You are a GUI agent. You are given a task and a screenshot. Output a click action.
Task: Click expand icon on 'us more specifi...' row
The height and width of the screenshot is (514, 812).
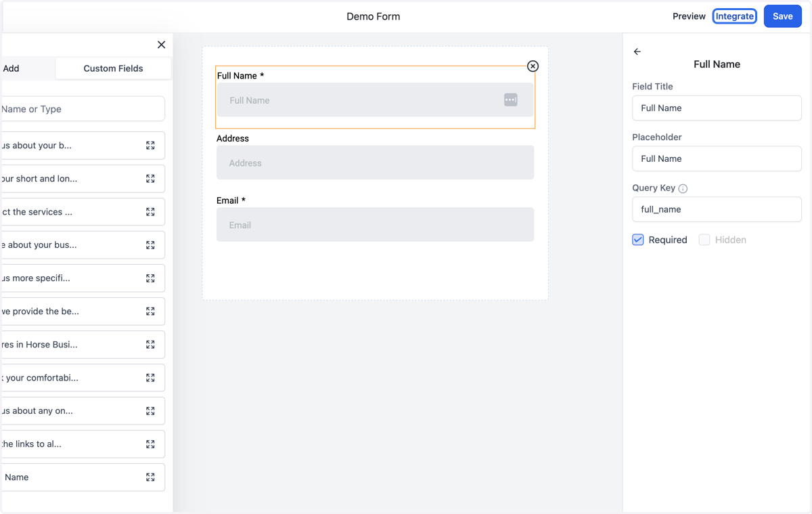pyautogui.click(x=150, y=278)
